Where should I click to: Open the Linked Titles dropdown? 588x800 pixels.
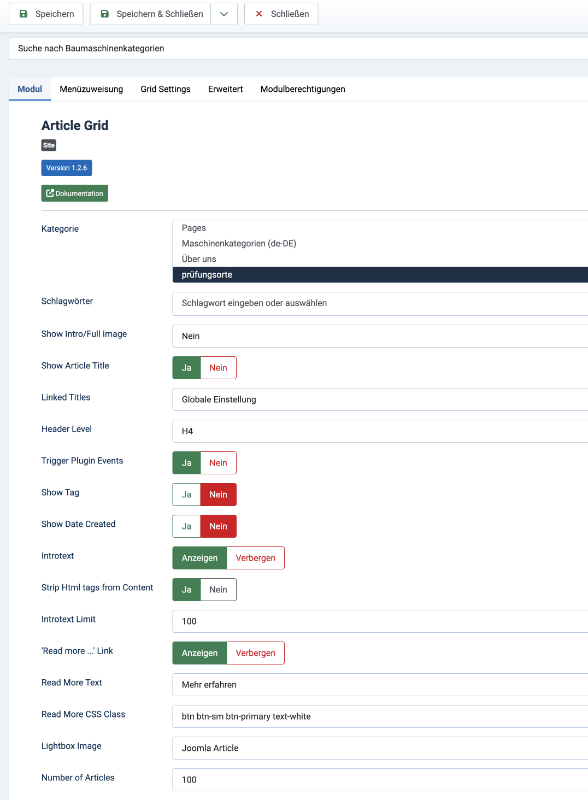[x=380, y=399]
